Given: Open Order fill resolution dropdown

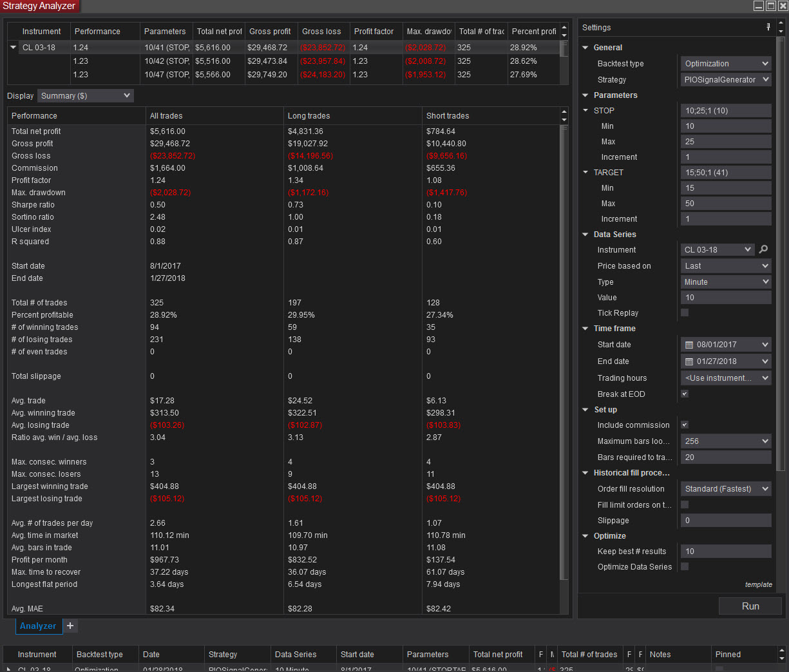Looking at the screenshot, I should pos(726,489).
